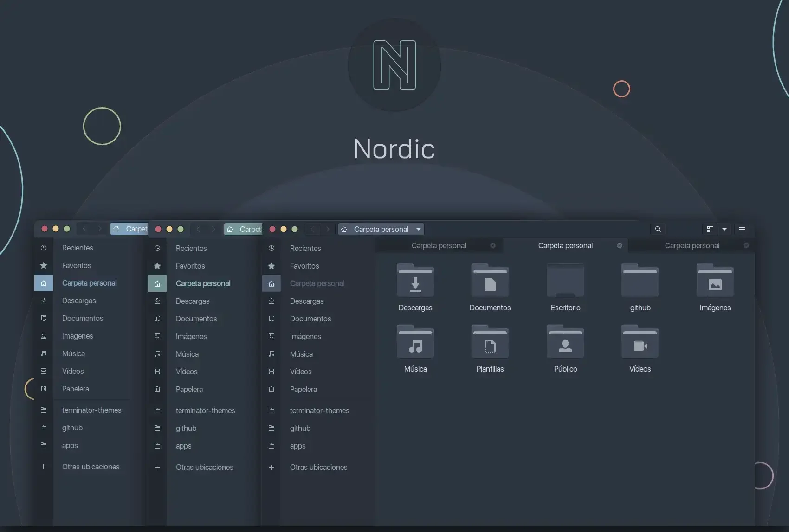Select the Recientes clock icon in sidebar
The width and height of the screenshot is (789, 532).
coord(271,248)
